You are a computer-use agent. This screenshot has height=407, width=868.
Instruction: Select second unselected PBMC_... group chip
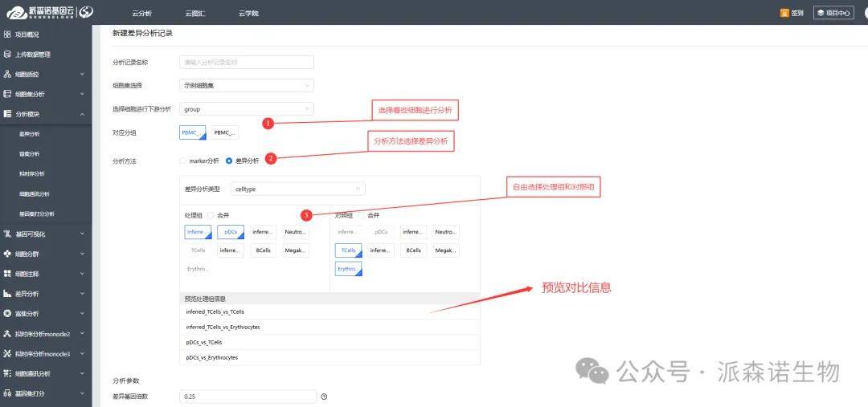click(x=225, y=132)
